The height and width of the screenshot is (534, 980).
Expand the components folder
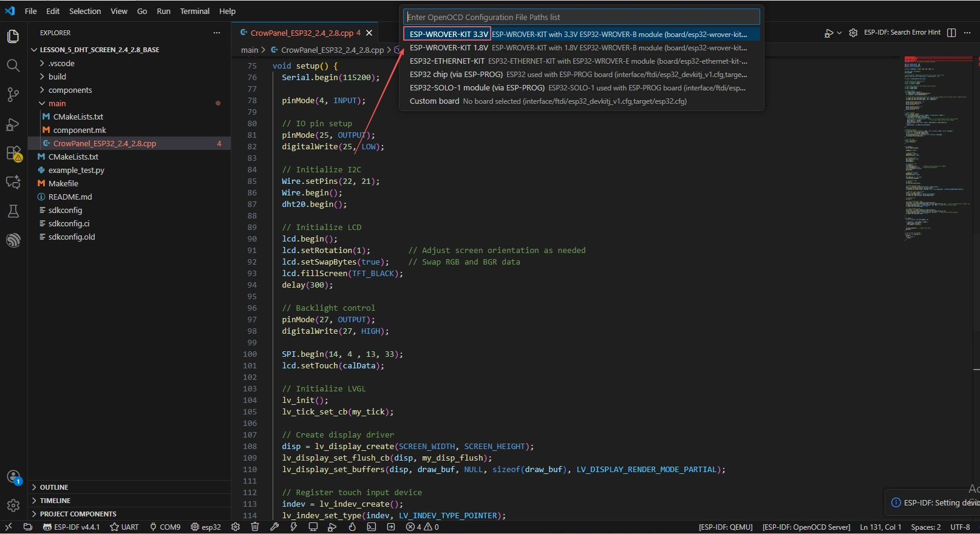[70, 90]
